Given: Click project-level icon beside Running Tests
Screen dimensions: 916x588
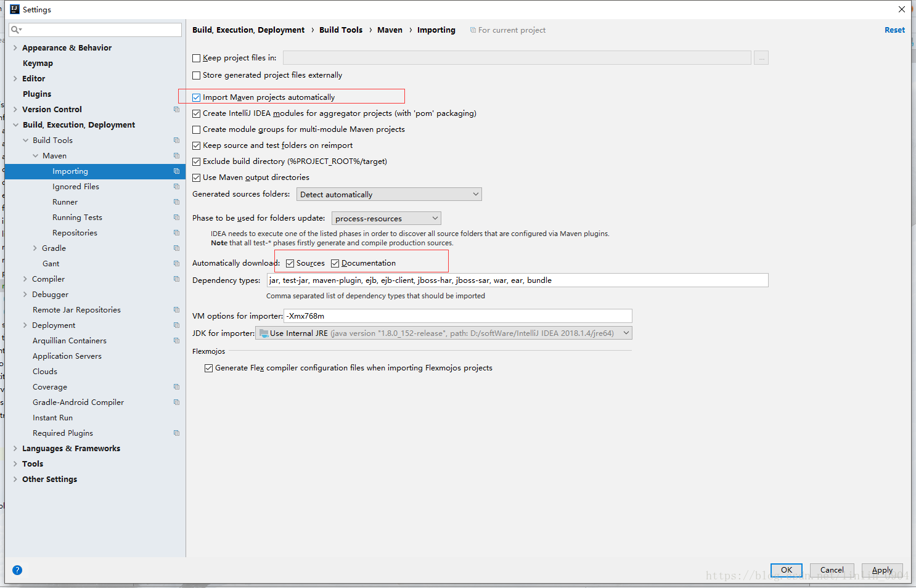Looking at the screenshot, I should [x=176, y=218].
